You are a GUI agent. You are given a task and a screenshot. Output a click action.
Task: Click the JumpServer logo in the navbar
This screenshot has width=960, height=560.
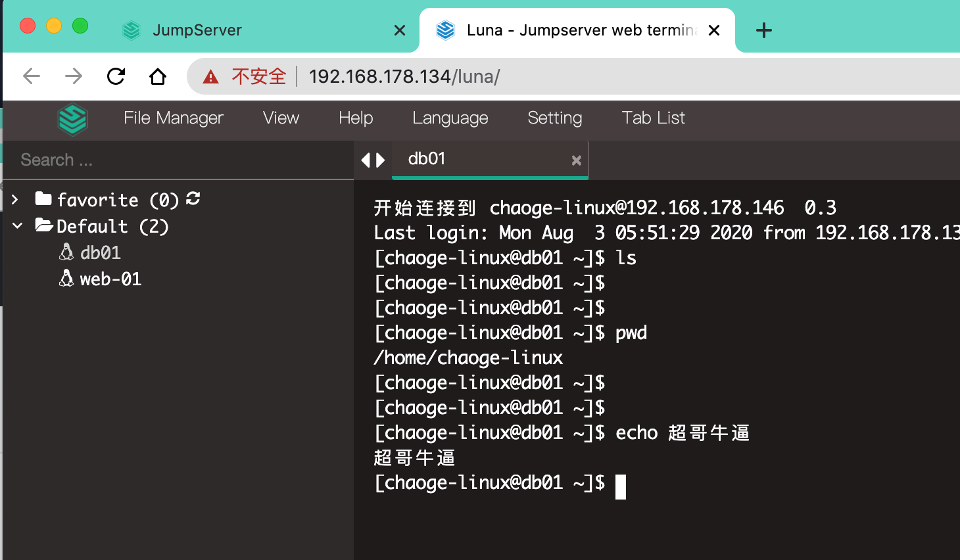click(x=72, y=120)
